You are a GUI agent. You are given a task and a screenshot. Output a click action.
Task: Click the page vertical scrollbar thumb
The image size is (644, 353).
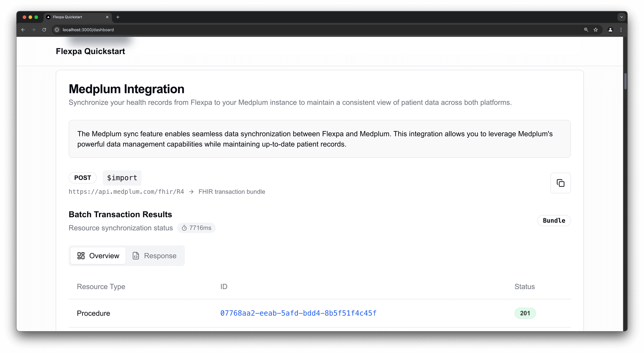point(625,81)
